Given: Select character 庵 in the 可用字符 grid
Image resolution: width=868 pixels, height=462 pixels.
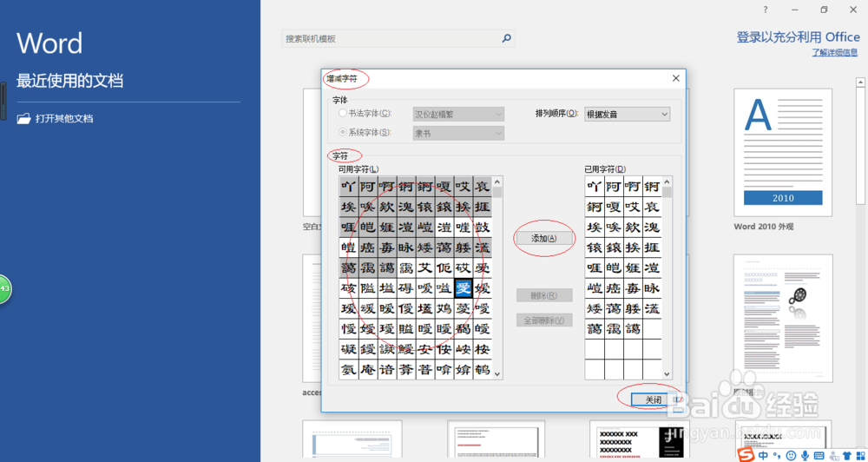Looking at the screenshot, I should point(367,369).
